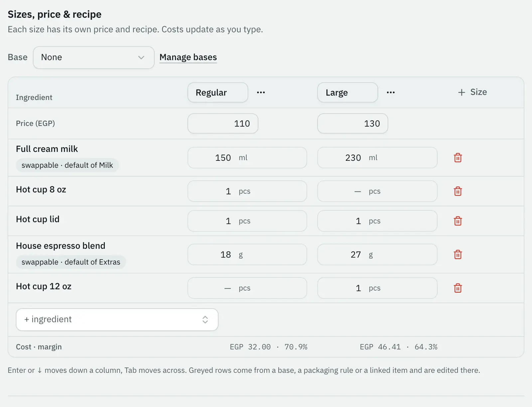Click the 'swappable · default of Milk' tag
The image size is (532, 407).
click(x=67, y=165)
